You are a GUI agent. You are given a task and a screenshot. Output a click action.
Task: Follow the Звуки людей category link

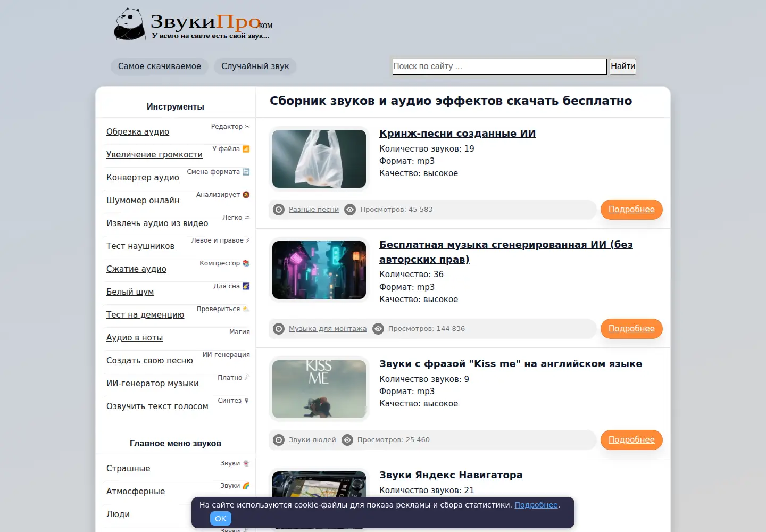[x=312, y=440]
